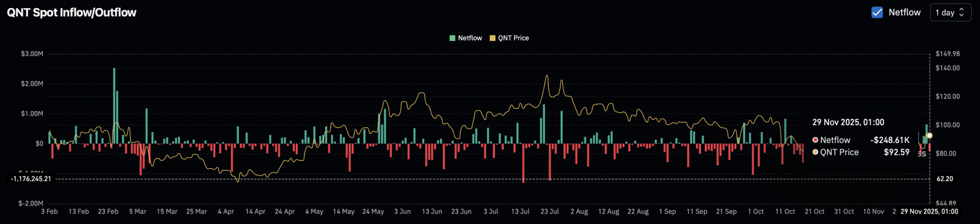Viewport: 980px width, 224px height.
Task: Click the 11 Sep date label
Action: click(x=697, y=212)
